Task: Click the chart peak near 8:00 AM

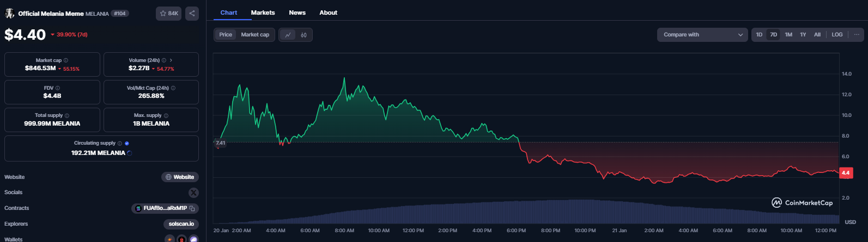Action: tap(344, 79)
